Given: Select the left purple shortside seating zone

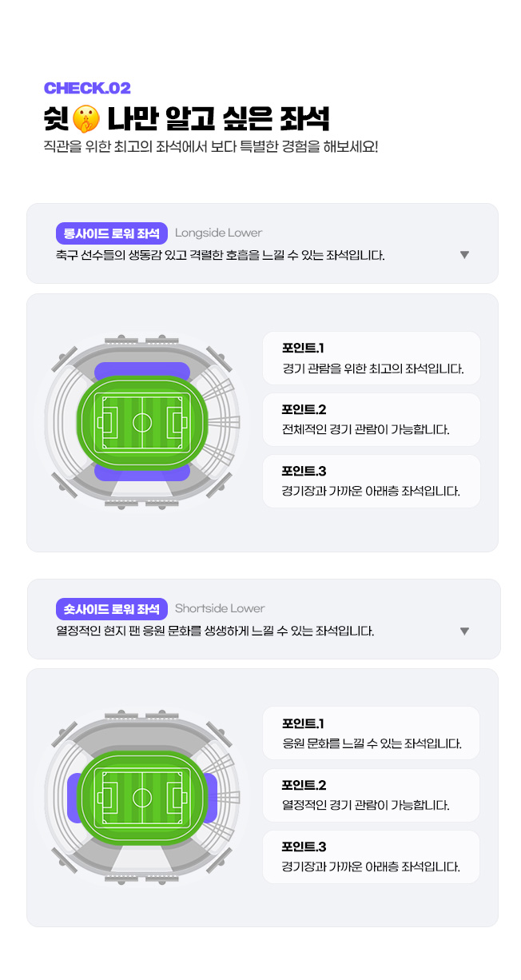Looking at the screenshot, I should click(74, 797).
